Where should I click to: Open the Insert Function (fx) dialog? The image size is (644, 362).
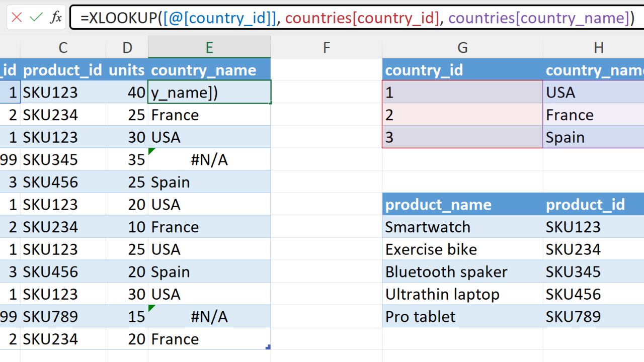coord(56,18)
